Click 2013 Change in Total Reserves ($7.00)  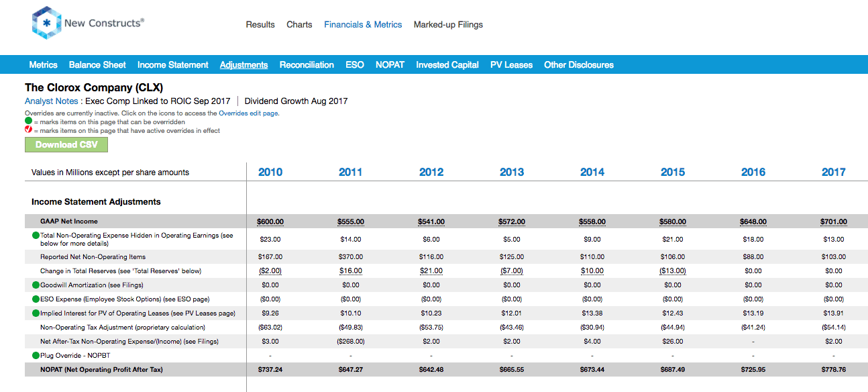pyautogui.click(x=512, y=271)
